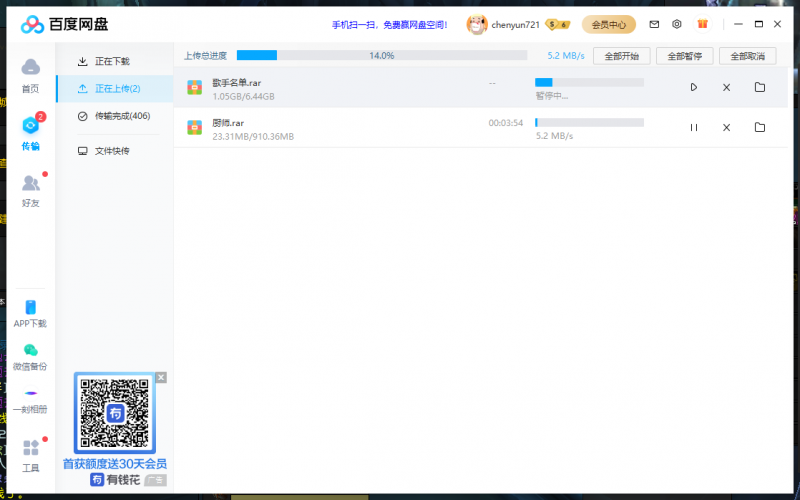Click the overall upload progress bar

point(381,56)
